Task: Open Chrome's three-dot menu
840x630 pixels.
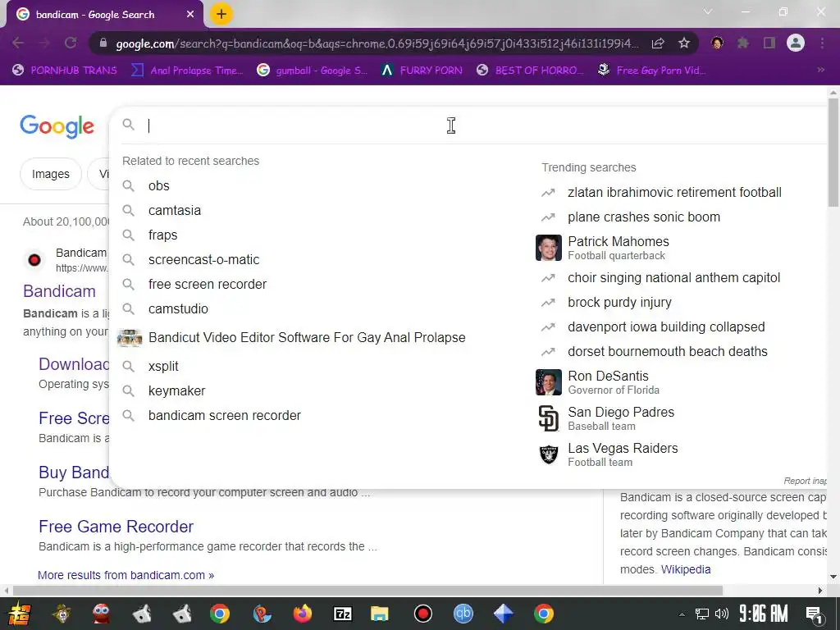Action: [822, 43]
